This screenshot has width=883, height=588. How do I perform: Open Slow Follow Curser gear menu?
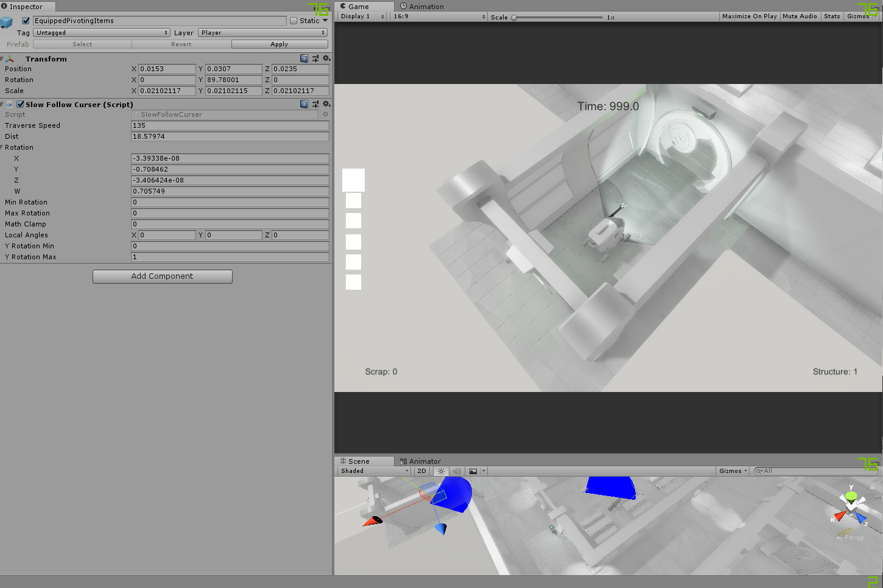[x=326, y=104]
